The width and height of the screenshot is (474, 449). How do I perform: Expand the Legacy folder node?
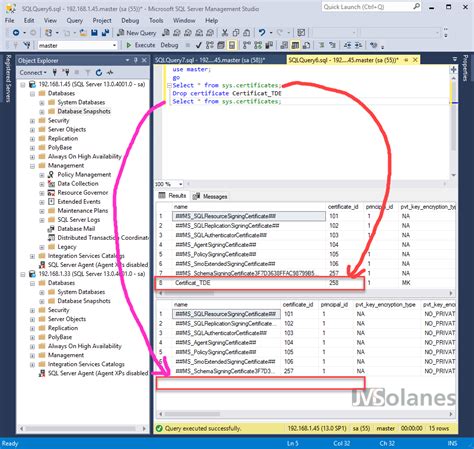pos(42,247)
